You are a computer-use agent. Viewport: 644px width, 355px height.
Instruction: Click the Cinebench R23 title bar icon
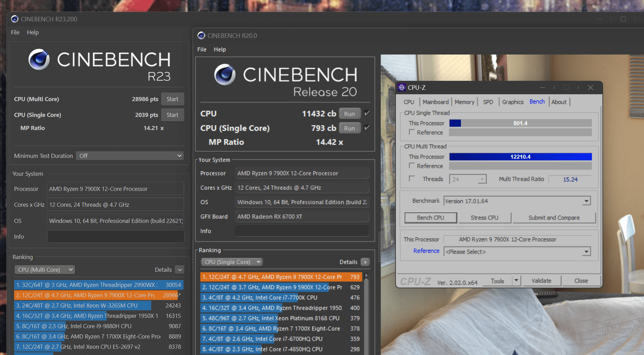14,19
